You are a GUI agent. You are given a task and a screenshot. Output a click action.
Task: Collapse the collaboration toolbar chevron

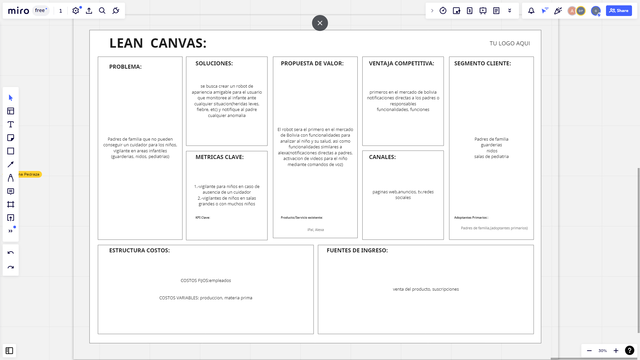pos(432,11)
